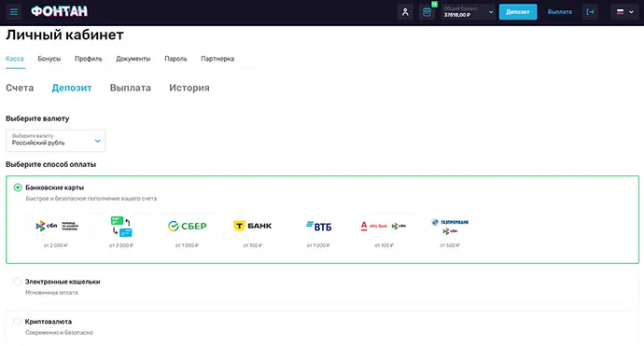This screenshot has height=346, width=644.
Task: Click the 'от 500 ₽' minimum label
Action: pyautogui.click(x=450, y=245)
